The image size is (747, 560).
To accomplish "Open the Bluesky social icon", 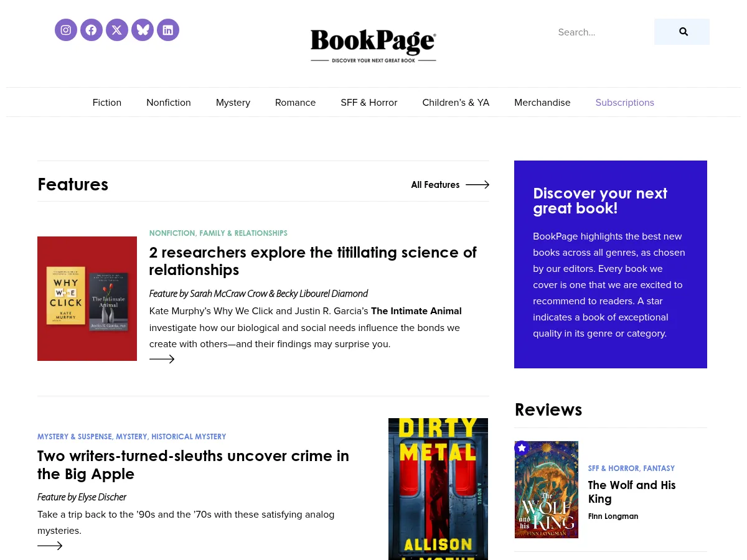I will pyautogui.click(x=142, y=29).
